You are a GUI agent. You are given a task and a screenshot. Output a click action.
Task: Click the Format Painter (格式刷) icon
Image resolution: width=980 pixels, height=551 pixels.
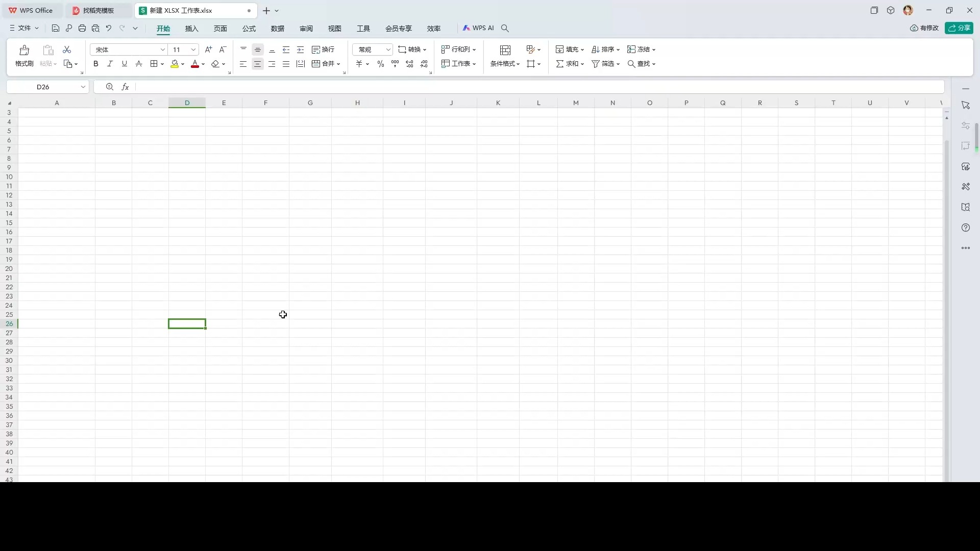point(24,51)
